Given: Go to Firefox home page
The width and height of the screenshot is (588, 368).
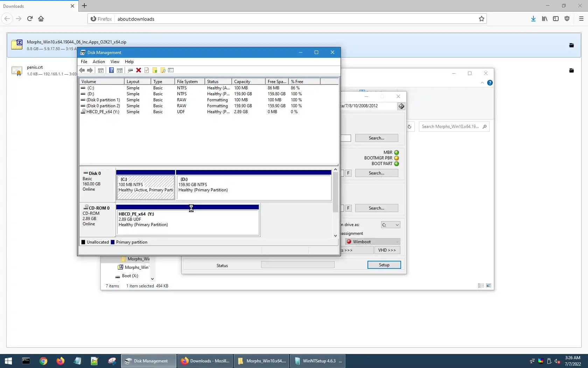Looking at the screenshot, I should (41, 19).
